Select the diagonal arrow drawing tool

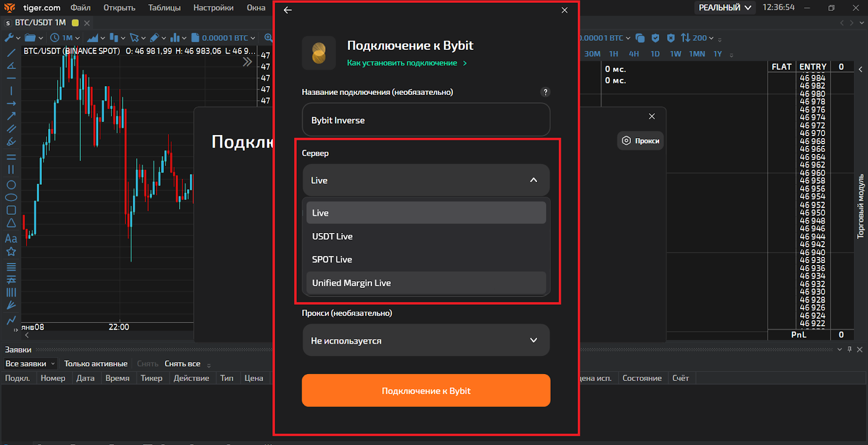(11, 116)
